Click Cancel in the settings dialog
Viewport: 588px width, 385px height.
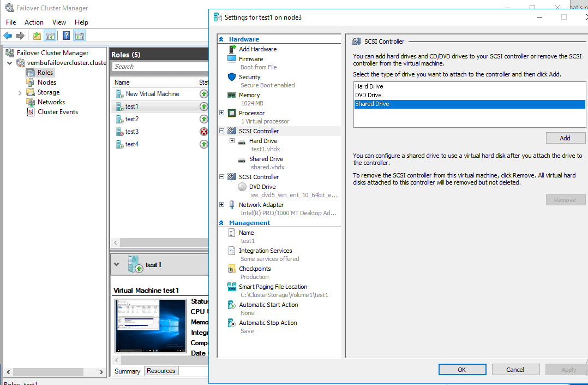point(515,370)
